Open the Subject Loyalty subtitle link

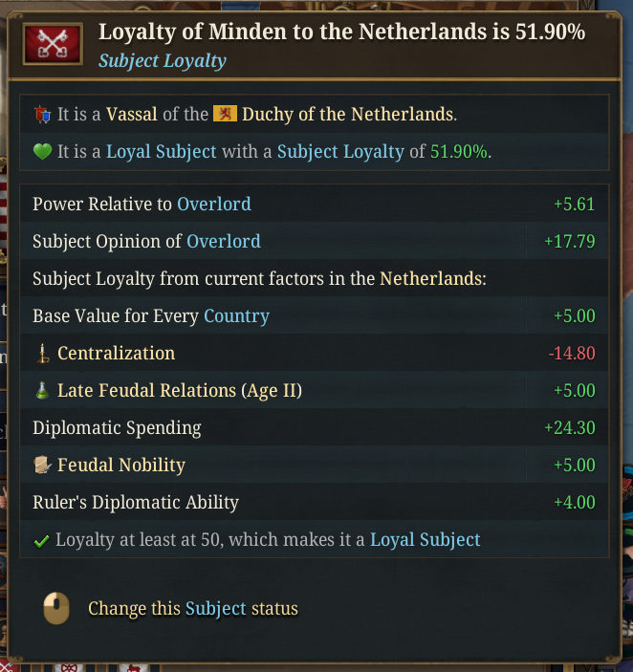pos(163,61)
